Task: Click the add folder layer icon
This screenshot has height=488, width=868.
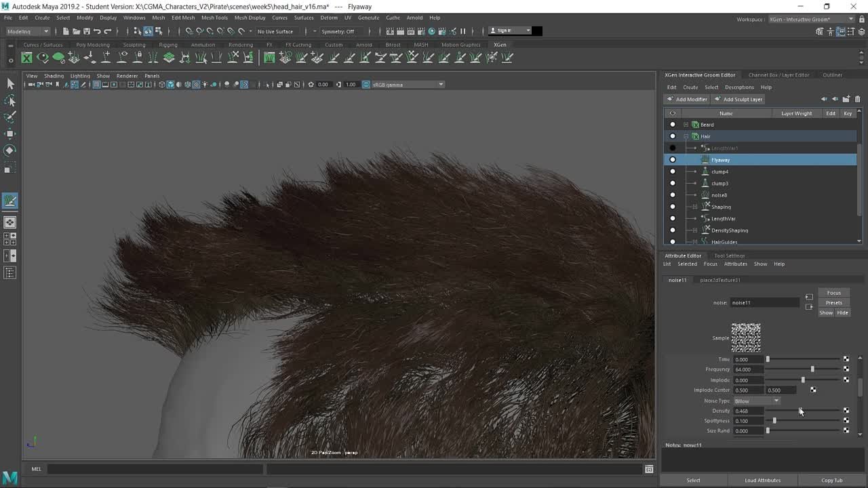Action: [x=846, y=99]
